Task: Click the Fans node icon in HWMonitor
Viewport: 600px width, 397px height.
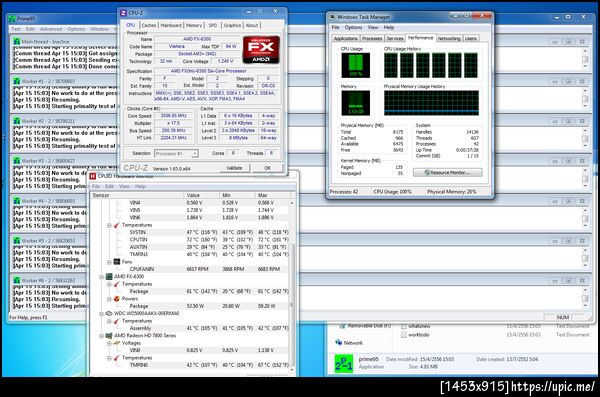Action: click(117, 262)
